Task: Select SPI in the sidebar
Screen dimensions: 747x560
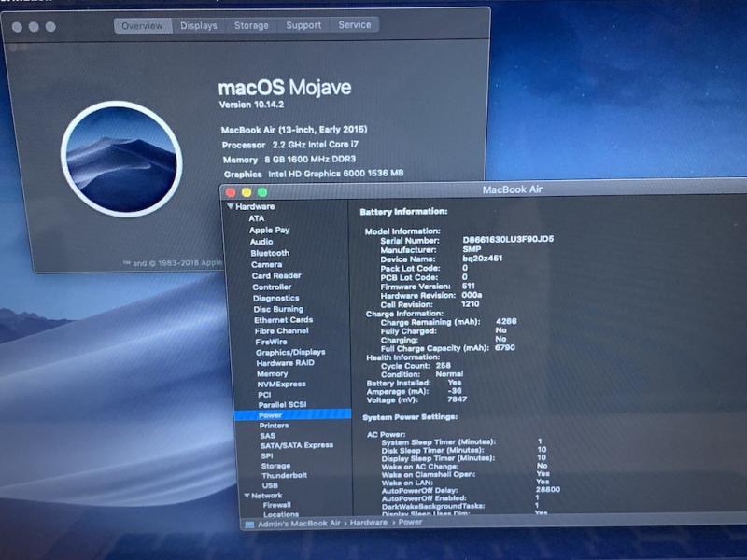Action: point(267,455)
